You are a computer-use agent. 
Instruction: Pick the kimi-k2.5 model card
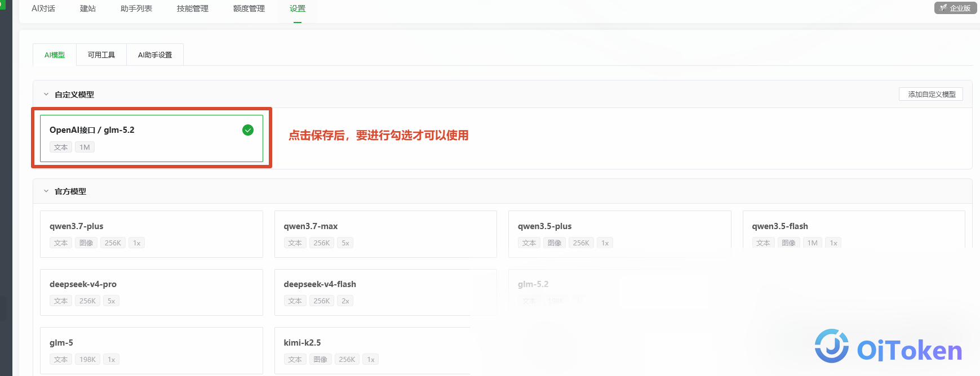tap(385, 351)
